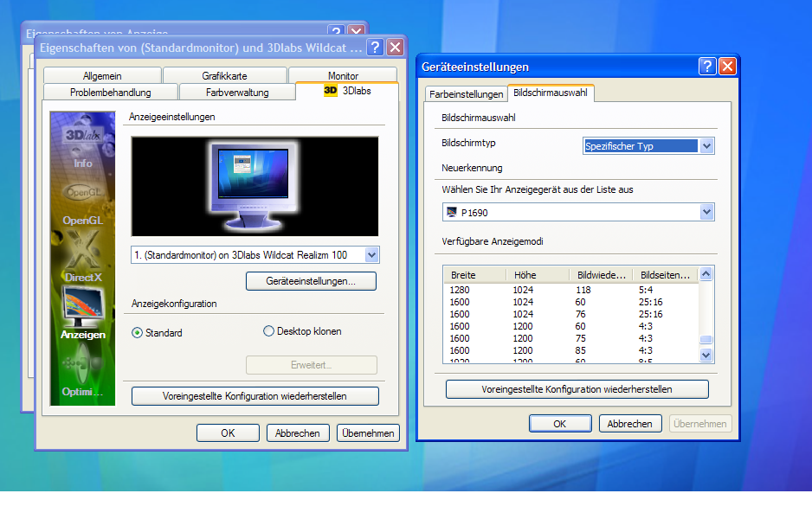This screenshot has height=519, width=812.
Task: Open the 3Dlabs Info section in sidebar
Action: click(82, 145)
